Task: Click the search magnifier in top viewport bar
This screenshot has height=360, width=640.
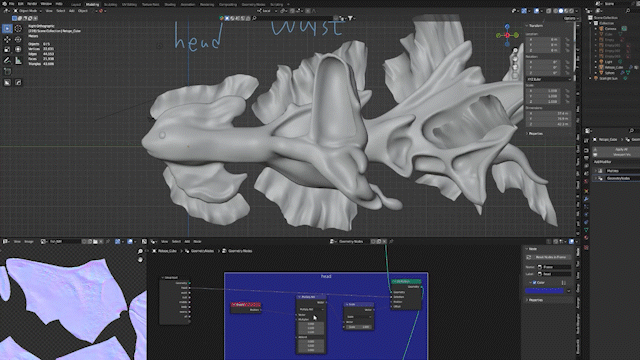Action: click(254, 18)
